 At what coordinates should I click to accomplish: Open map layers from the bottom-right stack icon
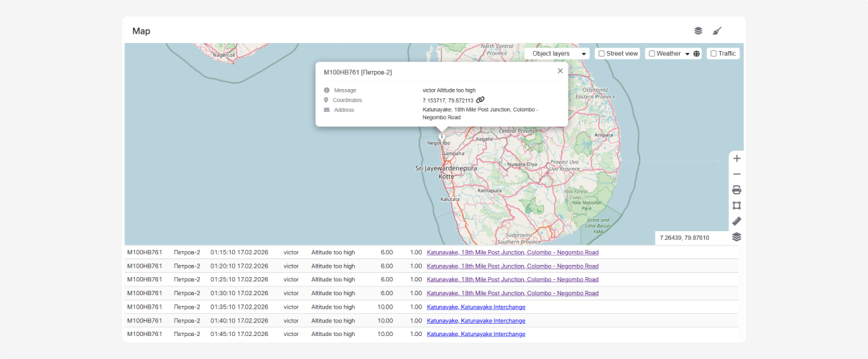click(x=737, y=237)
